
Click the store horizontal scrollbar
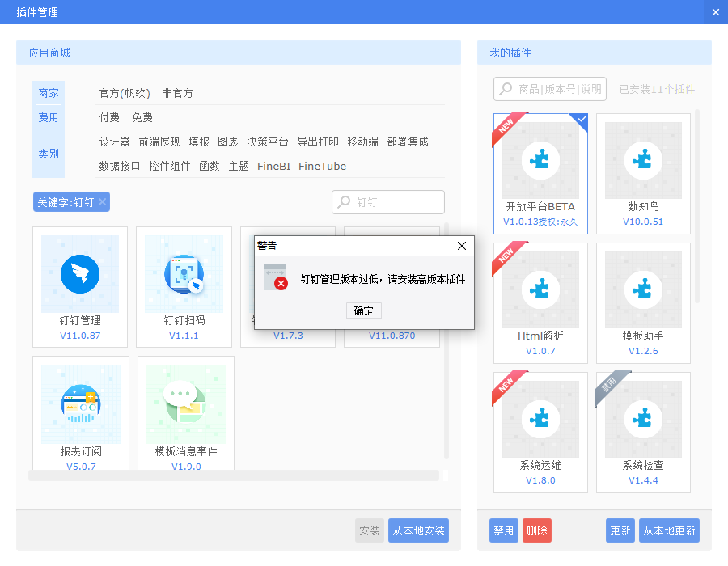234,475
